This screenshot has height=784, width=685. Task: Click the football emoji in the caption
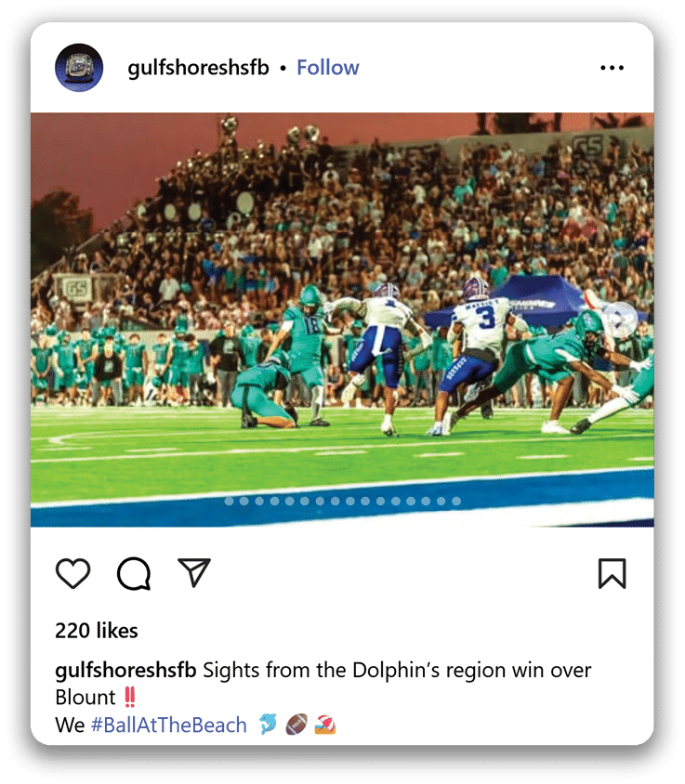pos(296,725)
